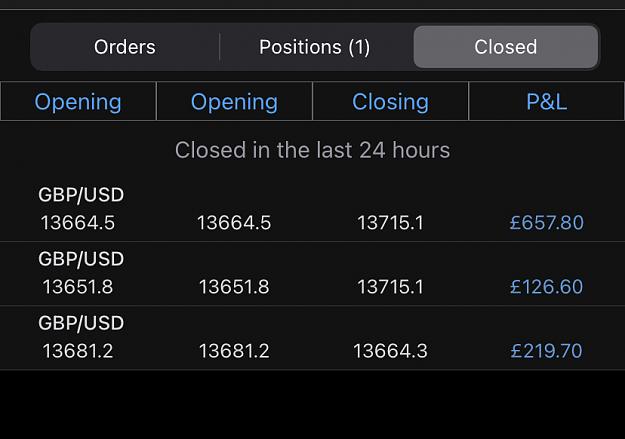Tap closing price 13715.1 in second row

coord(390,287)
